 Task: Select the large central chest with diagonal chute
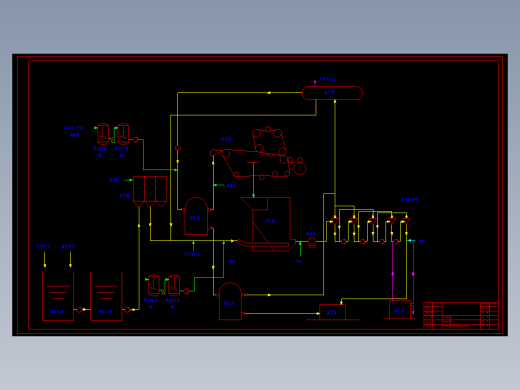267,224
